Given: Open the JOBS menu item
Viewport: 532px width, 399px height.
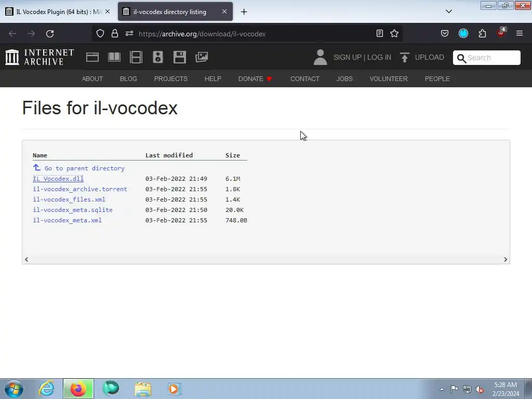Looking at the screenshot, I should pos(344,79).
